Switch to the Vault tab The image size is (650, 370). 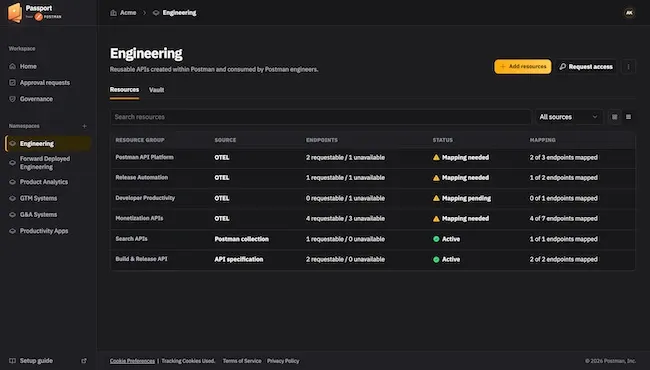coord(156,90)
